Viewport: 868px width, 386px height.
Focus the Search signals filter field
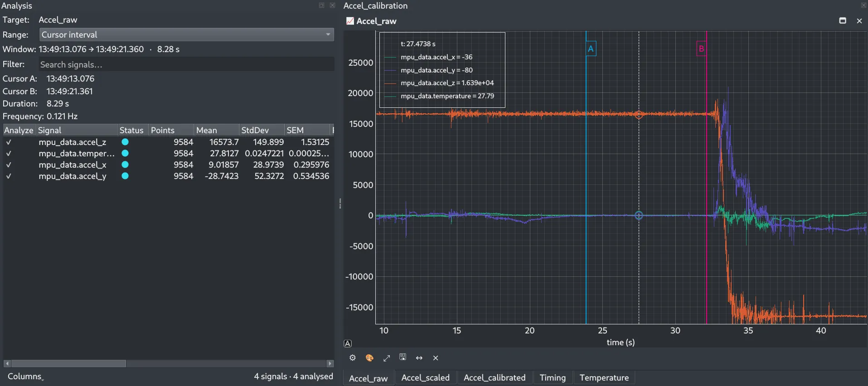186,65
